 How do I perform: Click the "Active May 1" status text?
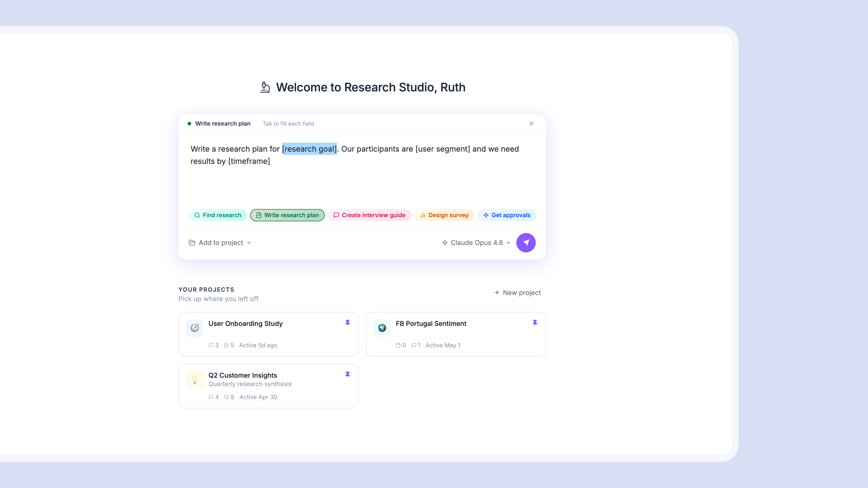(x=443, y=345)
